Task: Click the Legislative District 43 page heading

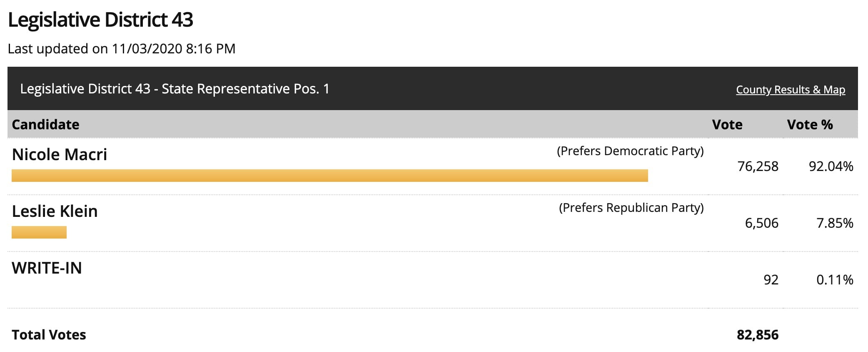Action: pos(100,20)
